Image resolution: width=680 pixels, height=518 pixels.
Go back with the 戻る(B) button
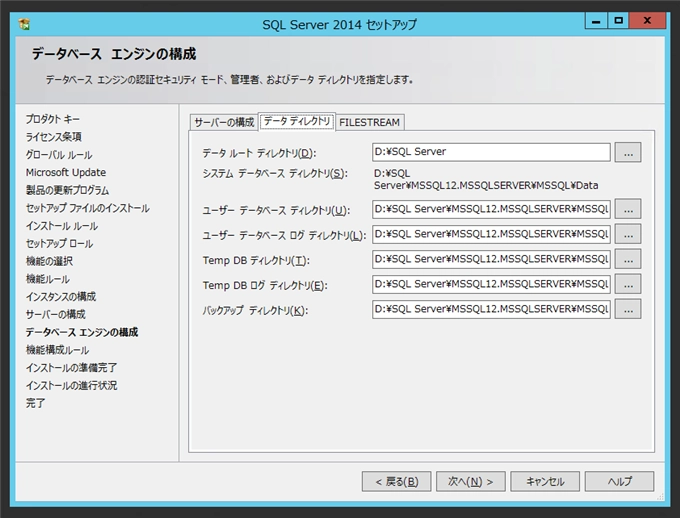396,482
